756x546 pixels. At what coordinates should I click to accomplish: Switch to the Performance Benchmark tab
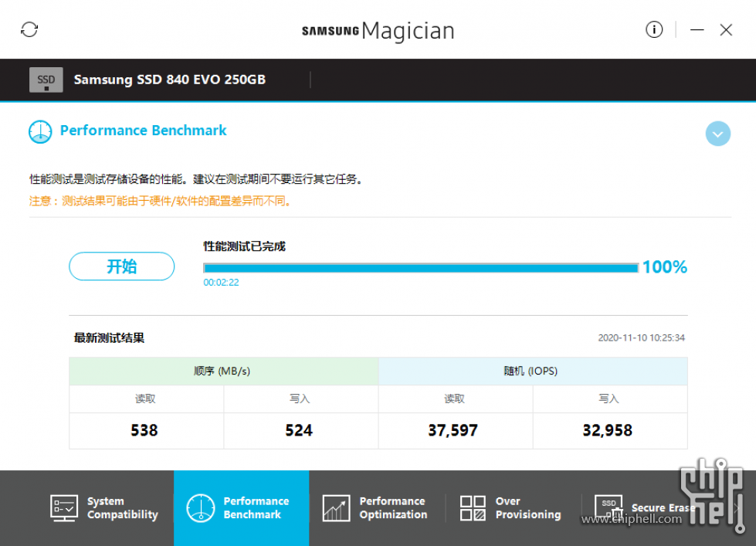click(241, 508)
